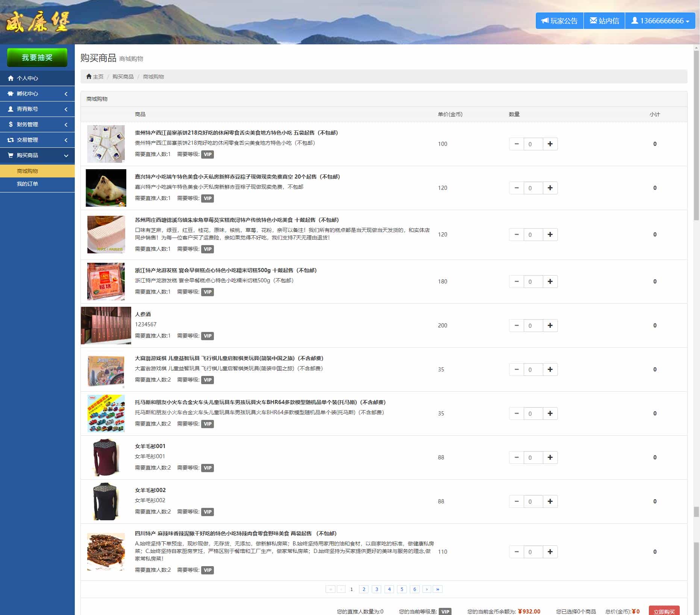Select 商城购物 submenu item
This screenshot has height=615, width=700.
tap(37, 171)
